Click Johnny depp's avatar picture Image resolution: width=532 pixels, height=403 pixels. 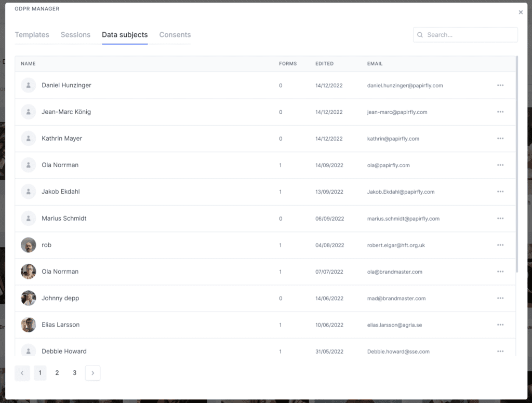click(x=28, y=298)
